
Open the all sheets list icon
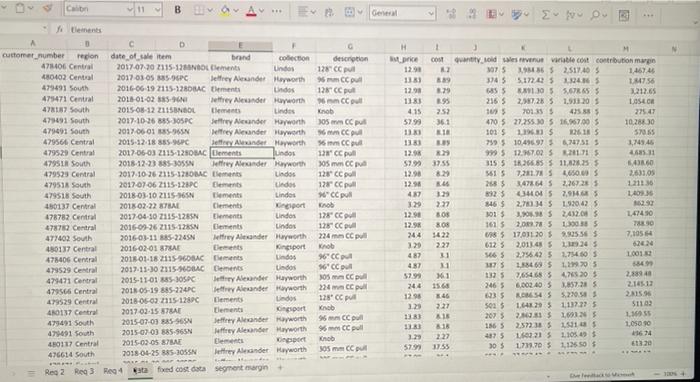[x=31, y=373]
